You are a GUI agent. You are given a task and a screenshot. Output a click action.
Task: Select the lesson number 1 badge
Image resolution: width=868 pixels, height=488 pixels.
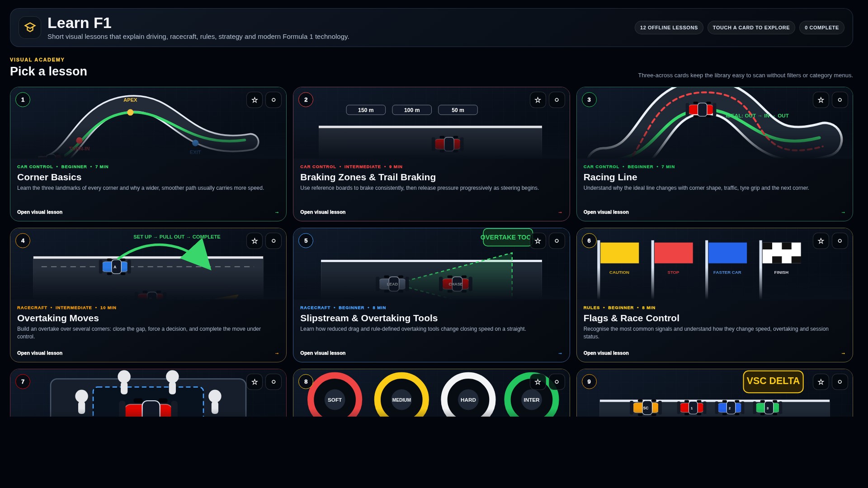point(23,100)
